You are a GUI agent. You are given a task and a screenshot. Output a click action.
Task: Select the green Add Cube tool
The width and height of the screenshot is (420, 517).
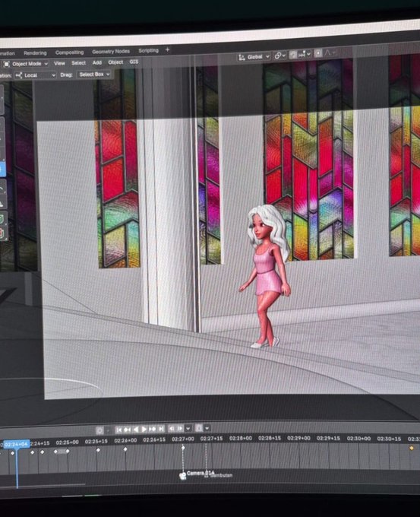(x=2, y=219)
